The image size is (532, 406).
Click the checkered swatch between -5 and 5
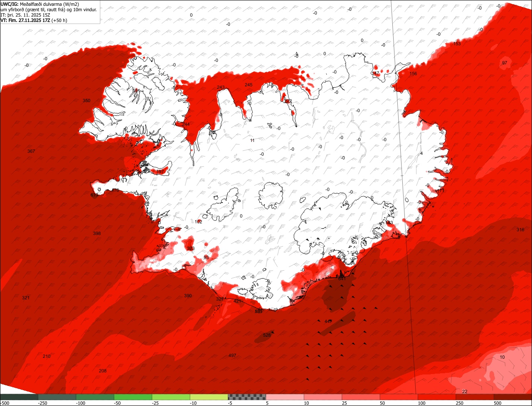247,397
